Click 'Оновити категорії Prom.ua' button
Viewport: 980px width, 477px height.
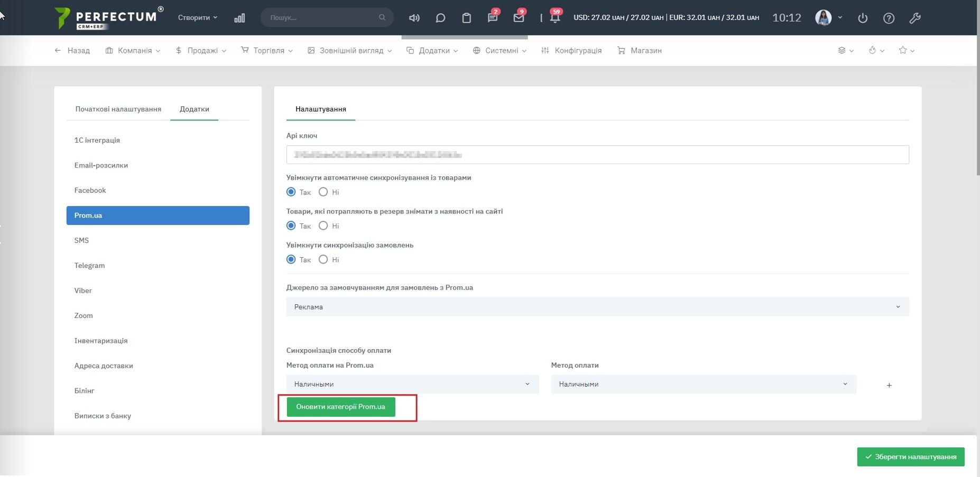(x=341, y=407)
